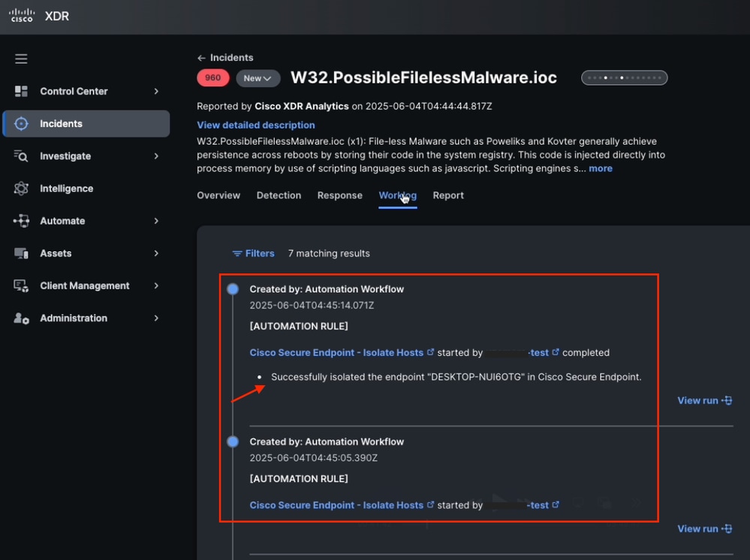Click timestamp 2025-06-04T04:45:14.071Z
This screenshot has width=750, height=560.
coord(312,305)
